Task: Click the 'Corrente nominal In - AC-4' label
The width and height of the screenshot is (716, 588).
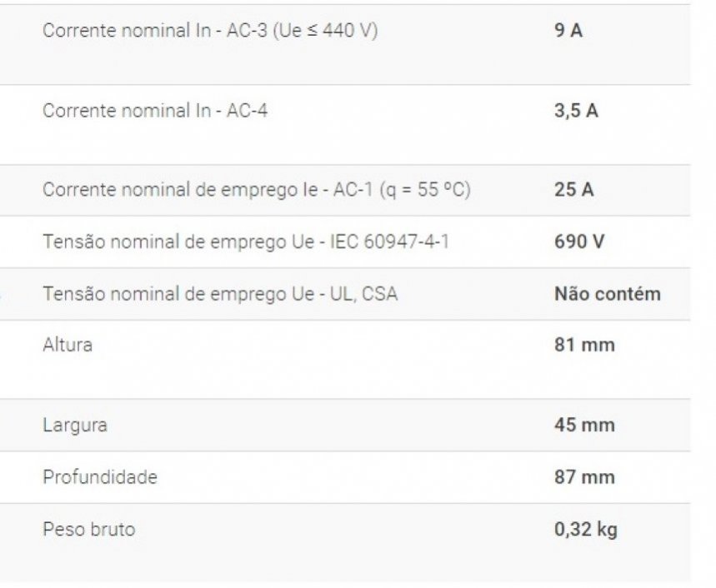Action: (x=155, y=110)
